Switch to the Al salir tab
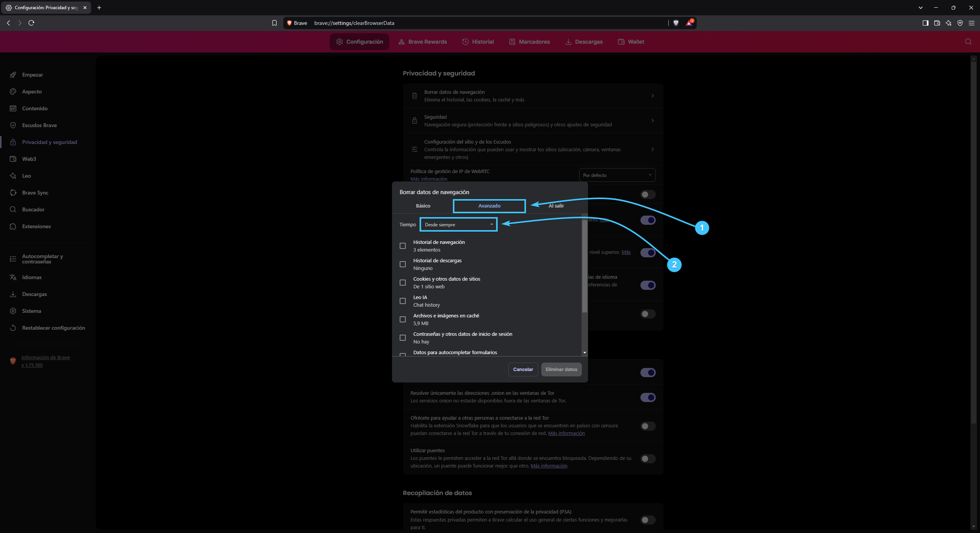The height and width of the screenshot is (533, 980). coord(556,206)
